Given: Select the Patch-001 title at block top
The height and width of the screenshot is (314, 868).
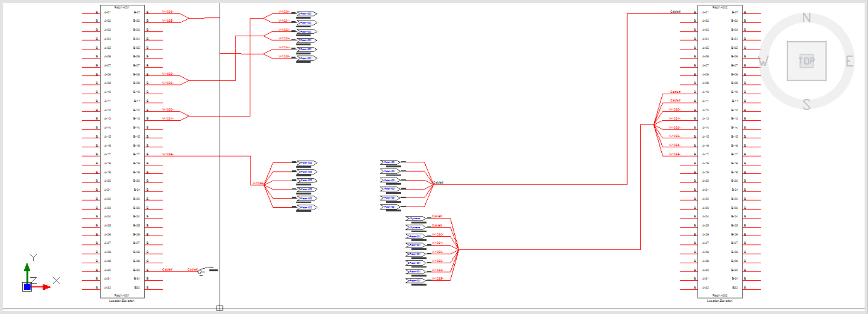Looking at the screenshot, I should (122, 7).
